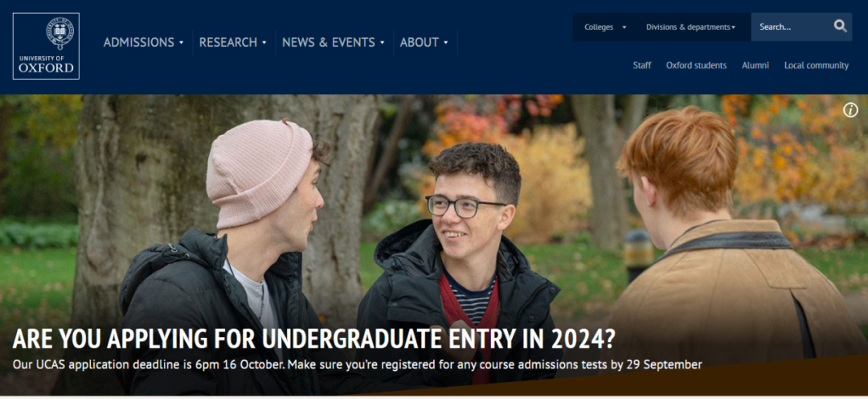
Task: Click the search magnifier icon
Action: click(x=841, y=26)
